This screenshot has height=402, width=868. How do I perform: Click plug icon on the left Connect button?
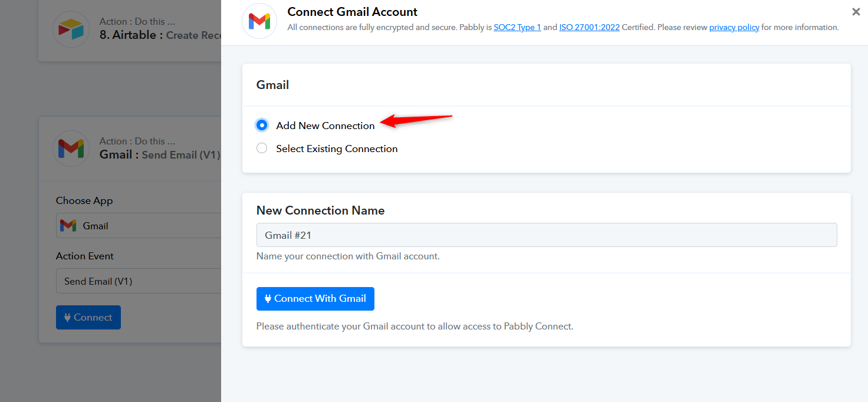(67, 318)
